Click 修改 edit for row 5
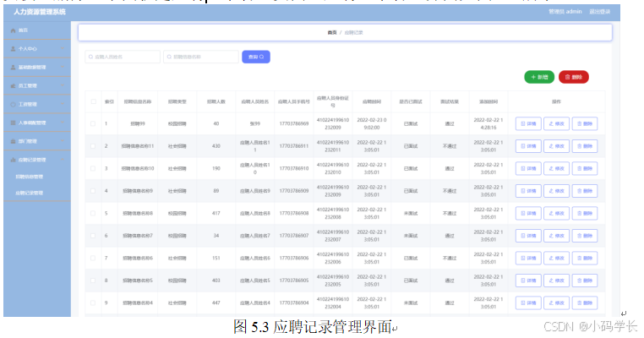 (556, 213)
